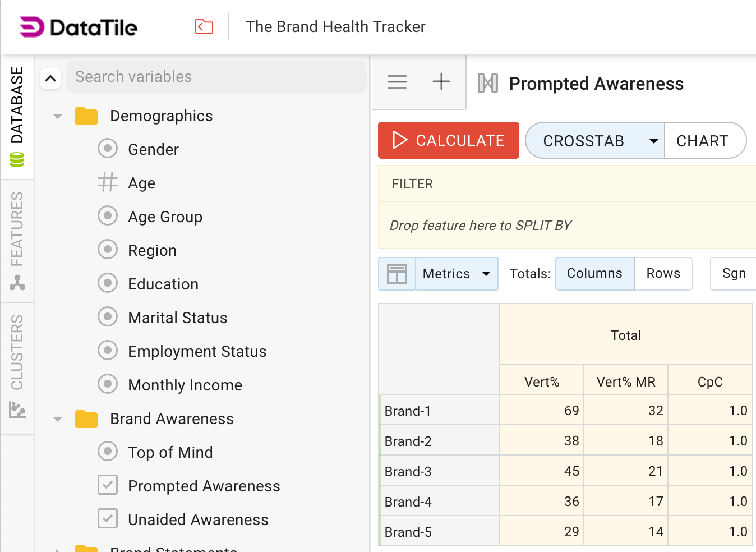
Task: Collapse the variable tree with the chevron-up button
Action: coord(50,78)
